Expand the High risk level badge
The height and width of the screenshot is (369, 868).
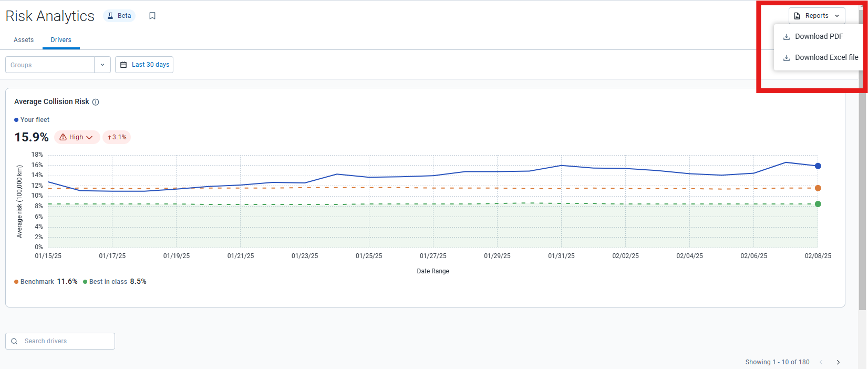77,137
